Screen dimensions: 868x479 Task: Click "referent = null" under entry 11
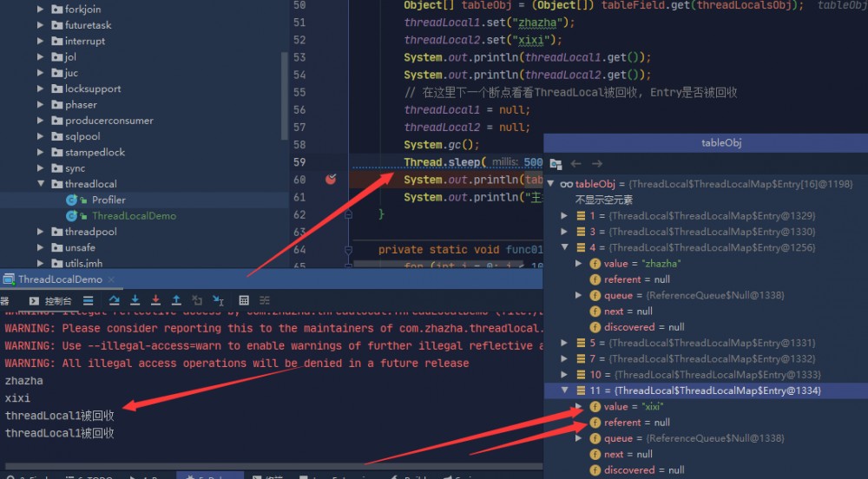click(x=636, y=423)
